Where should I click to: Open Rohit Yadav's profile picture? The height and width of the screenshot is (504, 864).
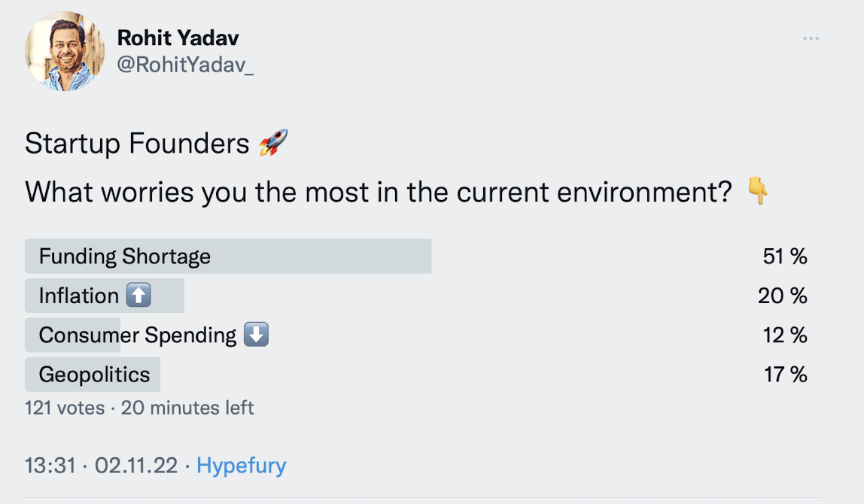tap(65, 52)
